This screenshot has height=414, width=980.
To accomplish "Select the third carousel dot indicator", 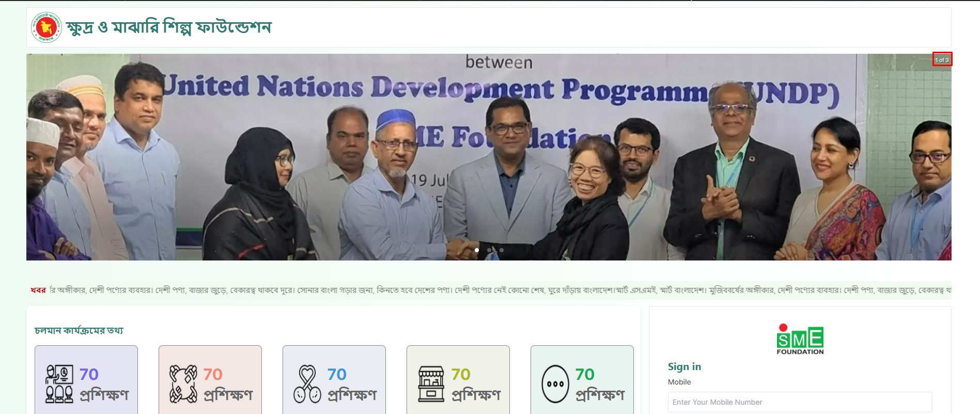I will (x=501, y=250).
